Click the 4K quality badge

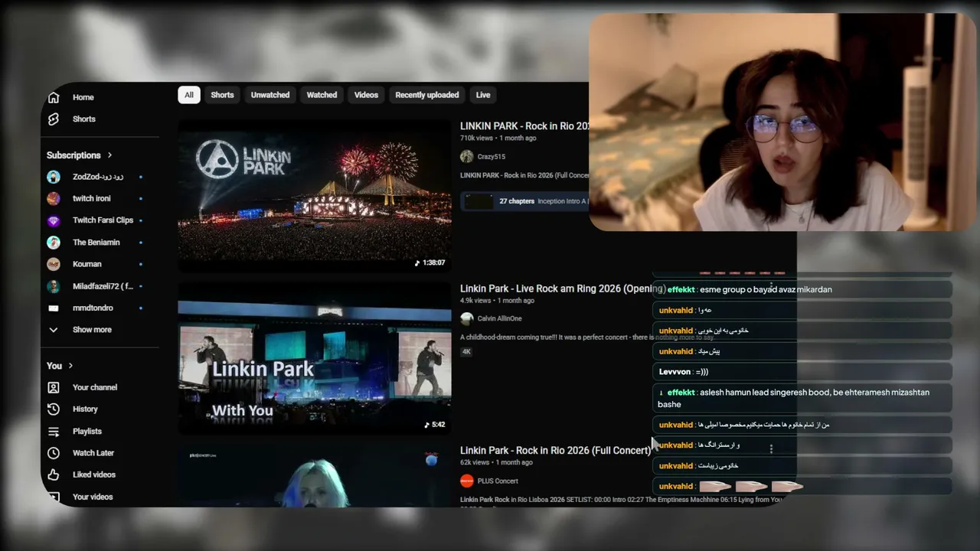tap(466, 352)
